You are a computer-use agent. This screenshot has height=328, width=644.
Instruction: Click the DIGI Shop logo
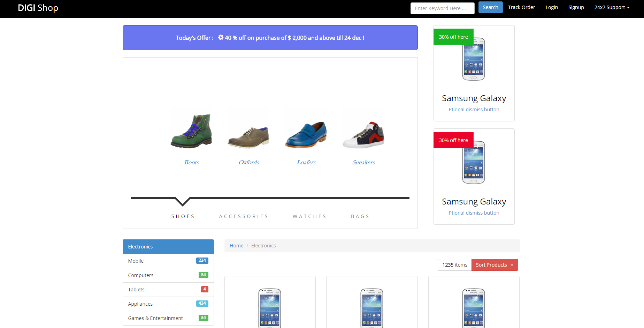(x=38, y=8)
